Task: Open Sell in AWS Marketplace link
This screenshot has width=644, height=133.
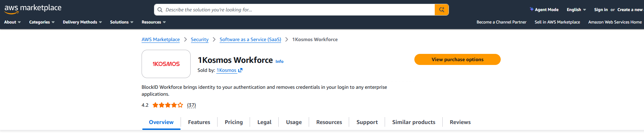Action: click(557, 22)
